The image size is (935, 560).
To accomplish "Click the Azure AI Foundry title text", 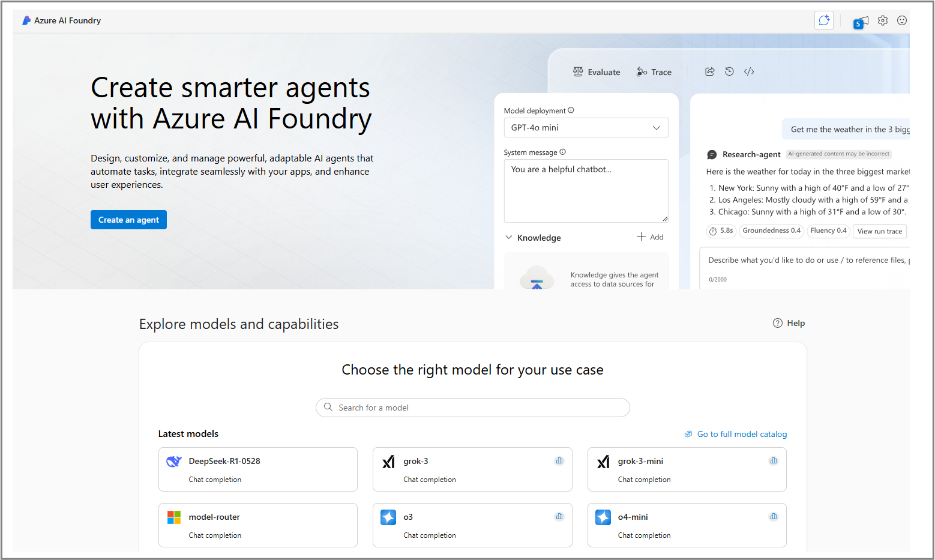I will coord(67,20).
